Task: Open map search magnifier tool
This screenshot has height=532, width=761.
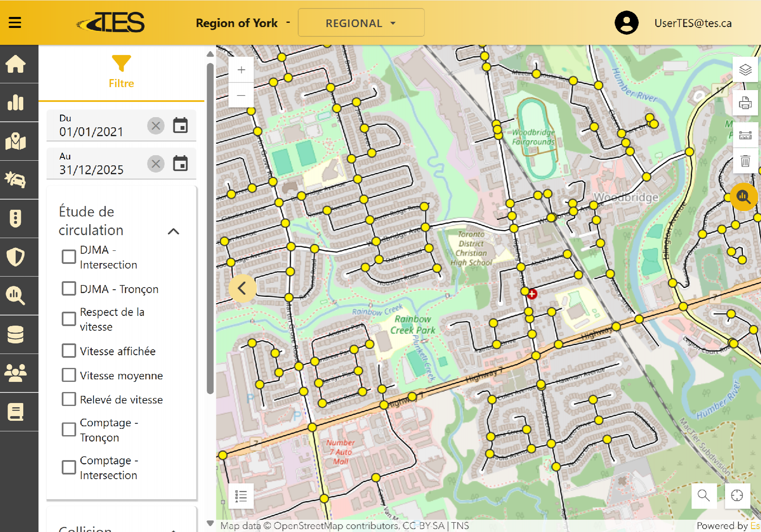Action: (x=704, y=495)
